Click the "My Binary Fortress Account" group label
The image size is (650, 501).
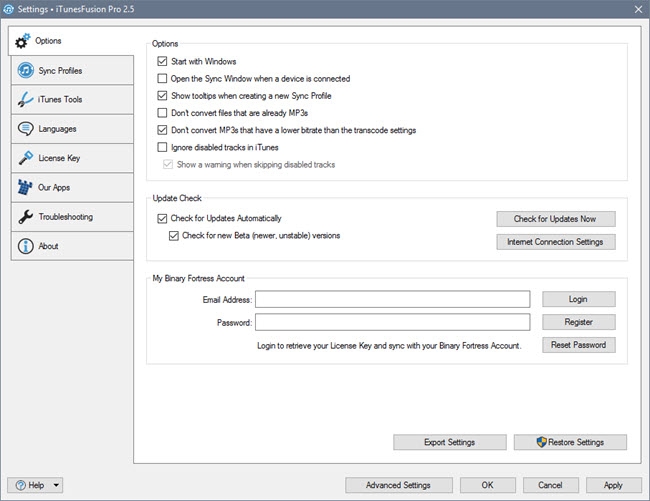[199, 278]
